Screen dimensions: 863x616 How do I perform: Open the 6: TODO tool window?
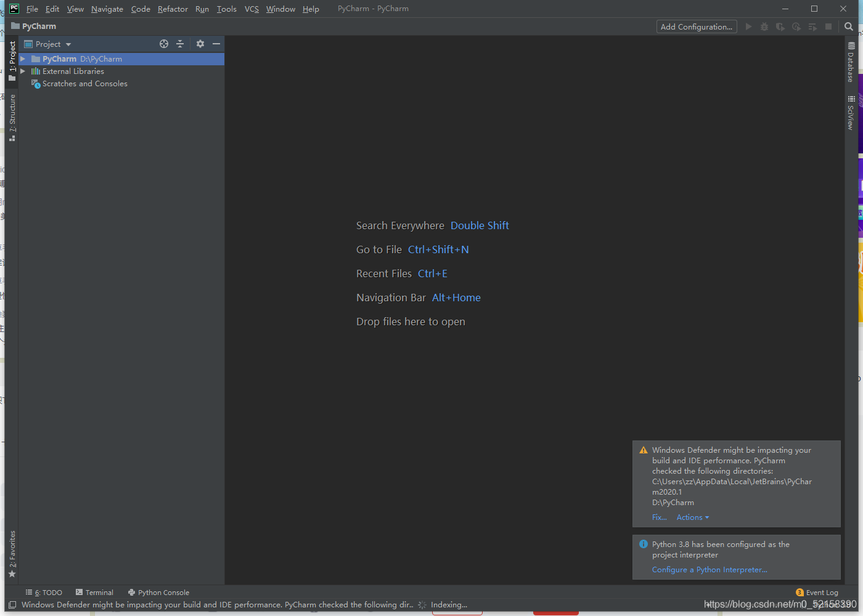tap(44, 593)
